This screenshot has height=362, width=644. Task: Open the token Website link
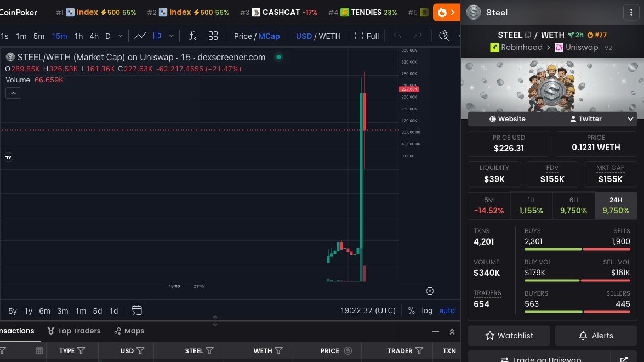pos(507,119)
